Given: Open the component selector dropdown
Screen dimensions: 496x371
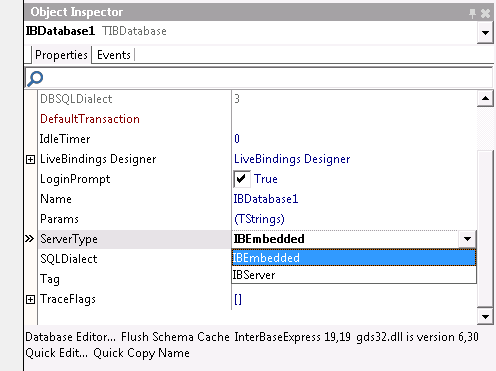Looking at the screenshot, I should (x=485, y=33).
